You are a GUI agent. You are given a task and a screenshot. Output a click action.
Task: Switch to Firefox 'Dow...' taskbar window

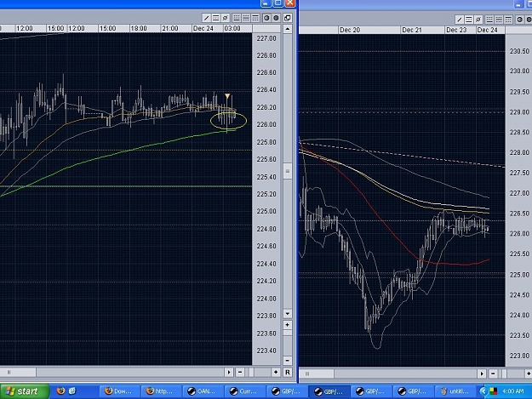(x=119, y=391)
